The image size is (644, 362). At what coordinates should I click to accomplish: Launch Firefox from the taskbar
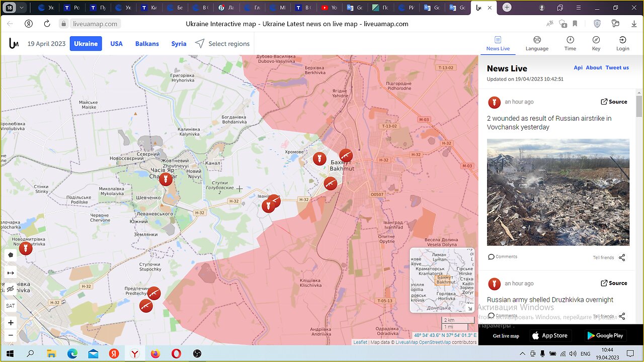coord(155,354)
